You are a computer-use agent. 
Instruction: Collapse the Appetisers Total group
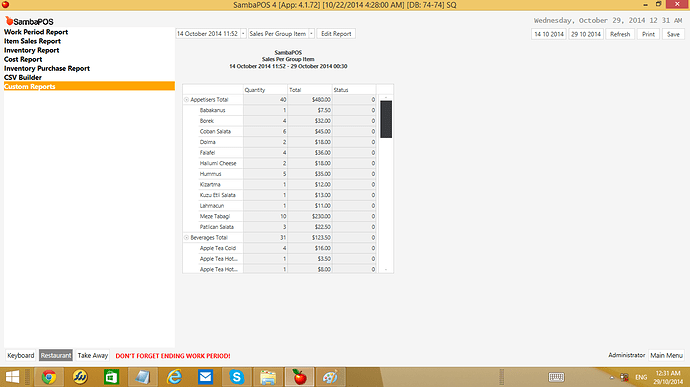pyautogui.click(x=186, y=100)
